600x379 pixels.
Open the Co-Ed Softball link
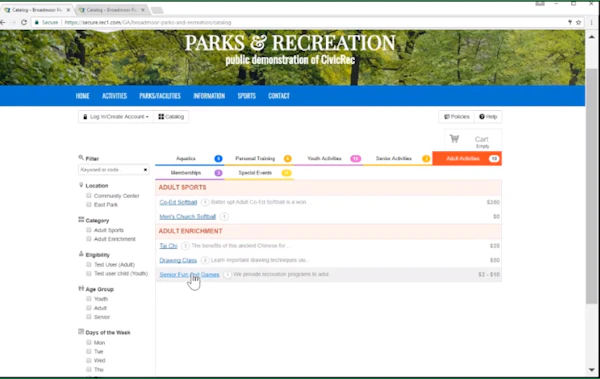pyautogui.click(x=178, y=202)
